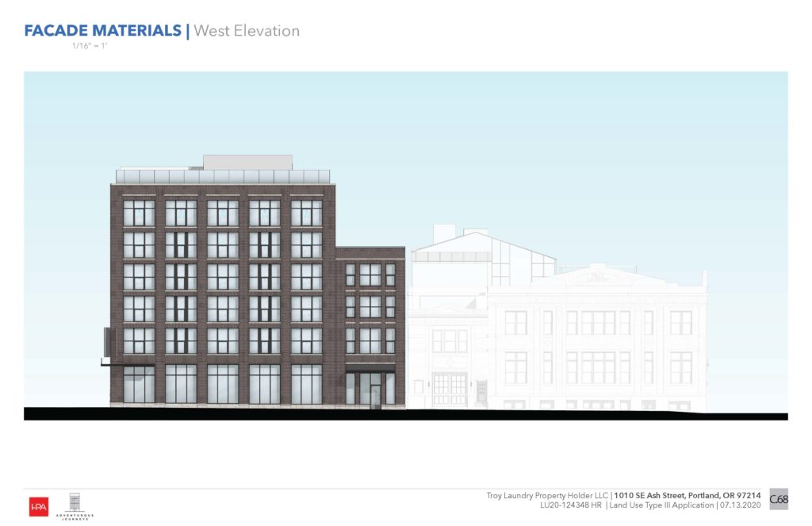Select the 'FACADE MATERIALS' heading
Screen dimensions: 812x526
pos(102,31)
